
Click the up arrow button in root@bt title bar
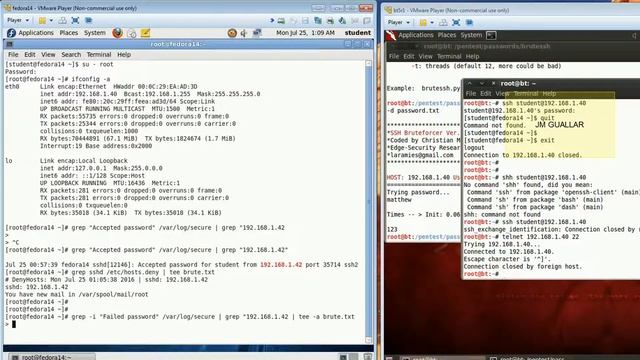(x=469, y=83)
